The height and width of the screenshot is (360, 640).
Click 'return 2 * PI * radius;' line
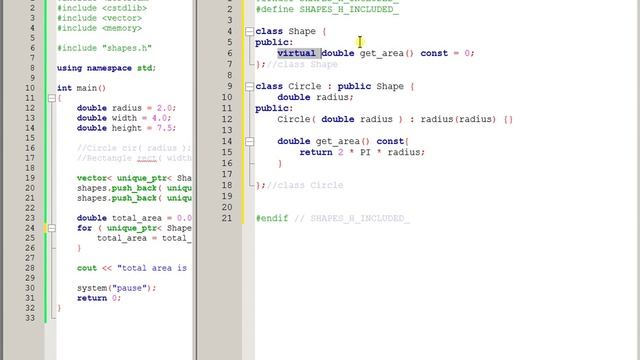(x=362, y=152)
